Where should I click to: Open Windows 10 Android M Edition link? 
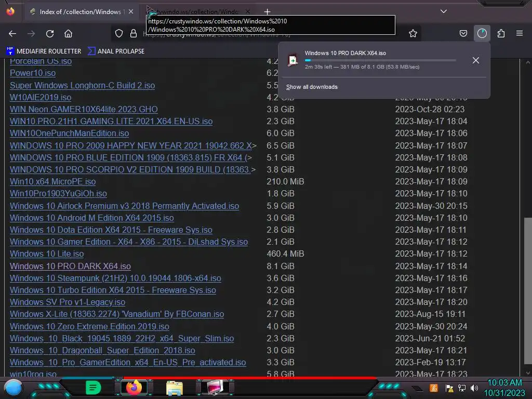pos(91,218)
